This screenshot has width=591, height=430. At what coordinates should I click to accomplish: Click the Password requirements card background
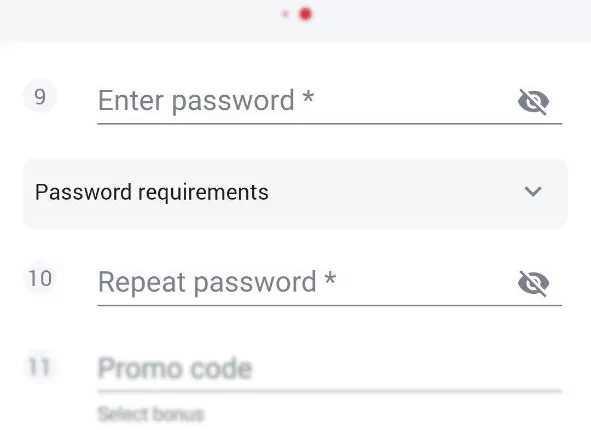[296, 194]
